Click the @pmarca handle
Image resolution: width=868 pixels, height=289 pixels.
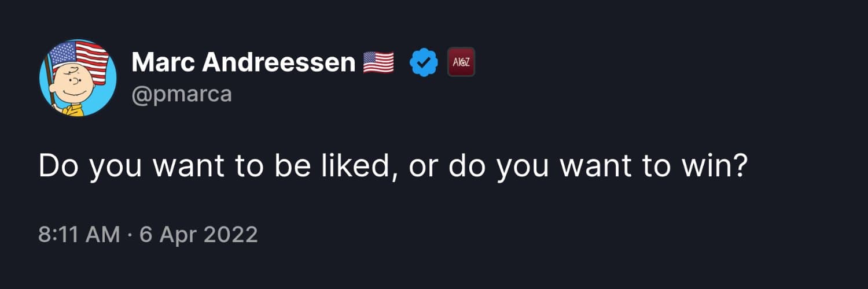tap(182, 93)
